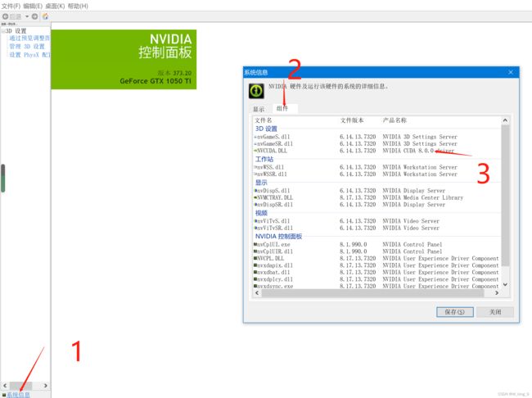This screenshot has height=398, width=532.
Task: Click the down arrow of the list scrollbar
Action: pos(505,284)
